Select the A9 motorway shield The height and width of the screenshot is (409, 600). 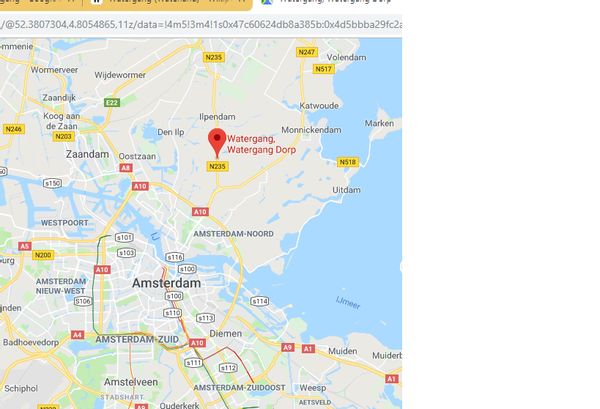(287, 347)
